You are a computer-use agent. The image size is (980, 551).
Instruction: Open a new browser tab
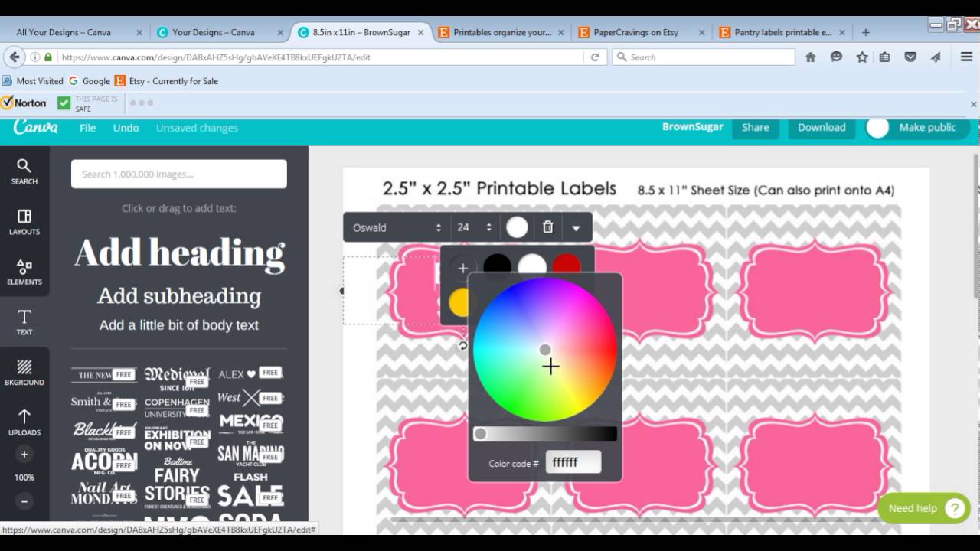pos(865,32)
